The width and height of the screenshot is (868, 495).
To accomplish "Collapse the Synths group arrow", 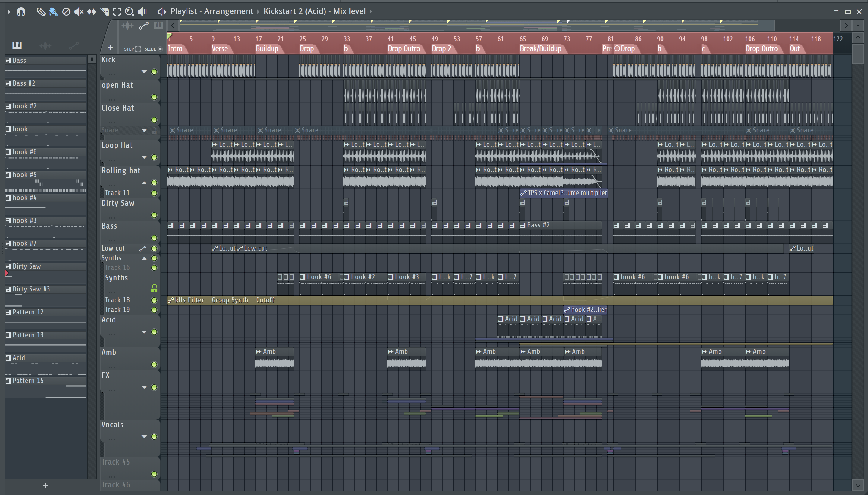I will click(144, 258).
